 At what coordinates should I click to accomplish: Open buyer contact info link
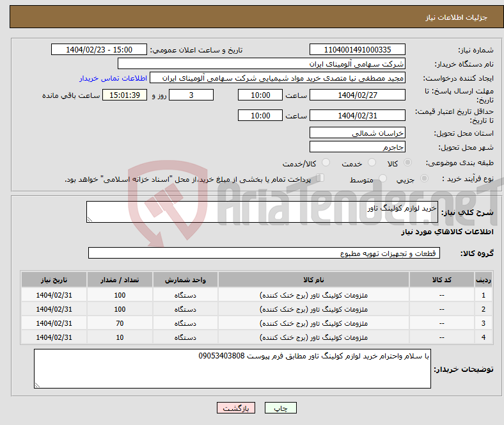point(113,78)
